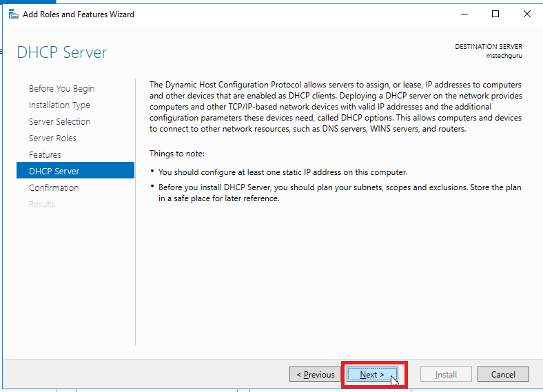The image size is (543, 392).
Task: Cancel the wizard
Action: (503, 374)
